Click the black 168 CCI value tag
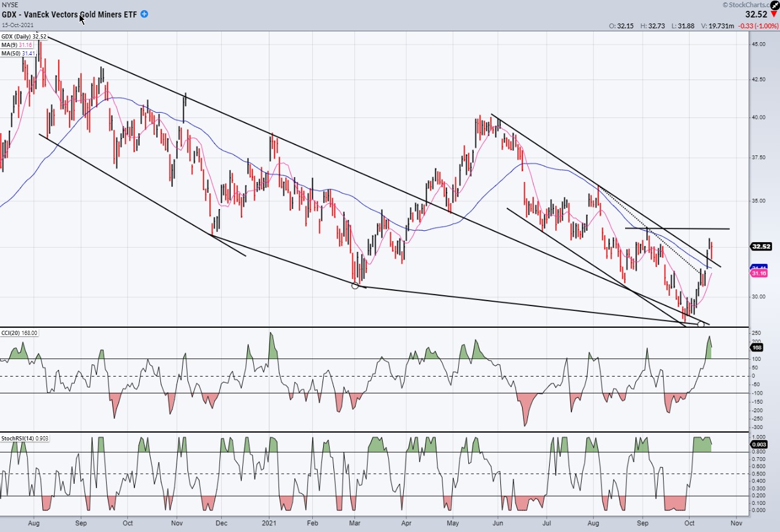Viewport: 780px width, 532px height. point(757,348)
